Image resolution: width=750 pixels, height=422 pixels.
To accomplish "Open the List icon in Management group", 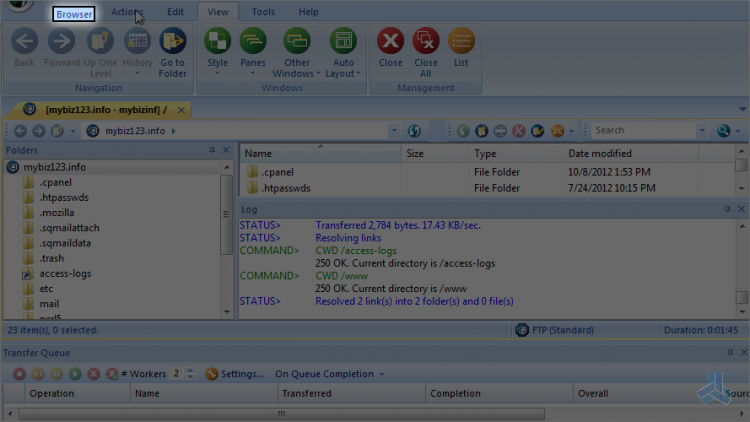I will [x=461, y=42].
